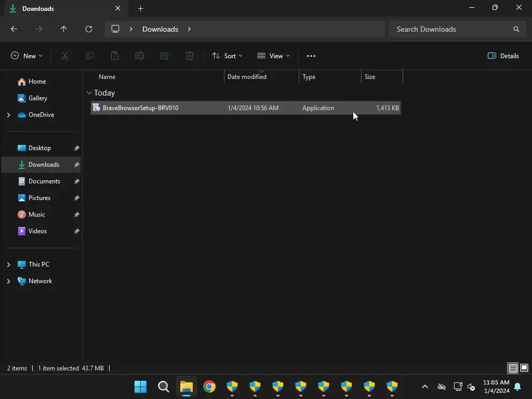532x399 pixels.
Task: Go back to the previous folder
Action: coord(14,29)
